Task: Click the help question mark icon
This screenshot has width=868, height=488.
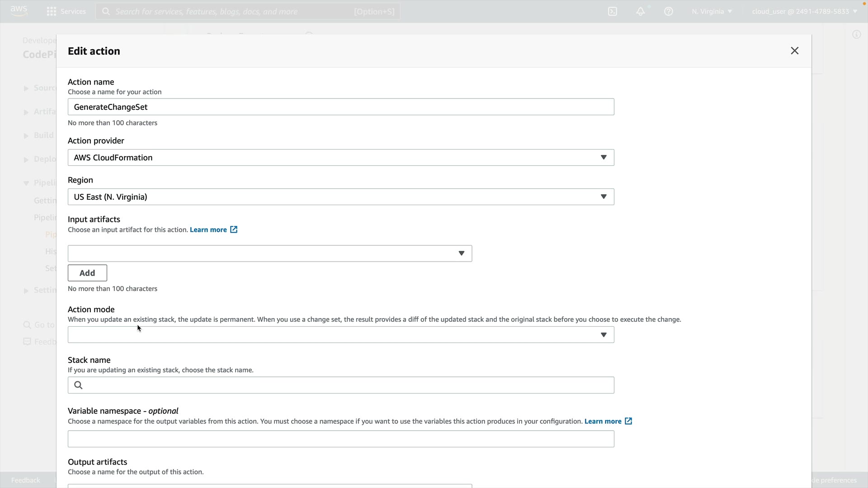Action: point(669,11)
